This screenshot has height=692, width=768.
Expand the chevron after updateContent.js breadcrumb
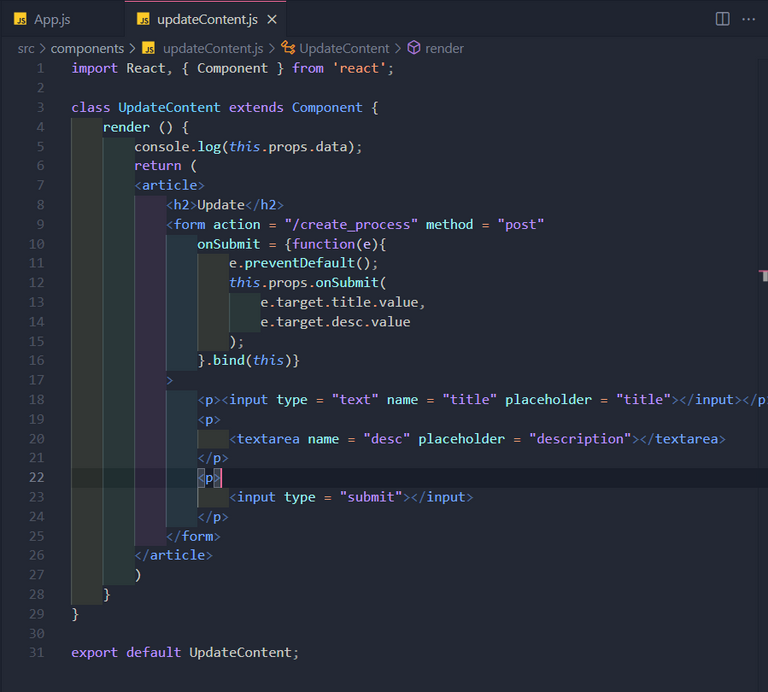tap(271, 48)
